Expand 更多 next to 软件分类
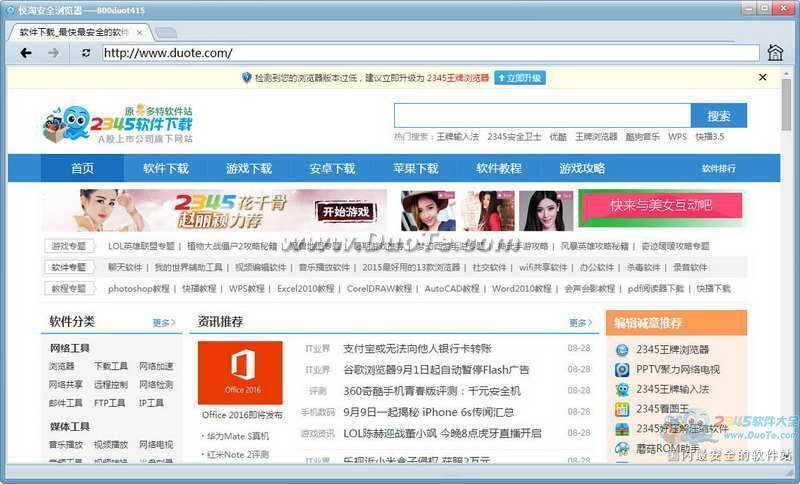Viewport: 800px width, 484px height. click(163, 323)
